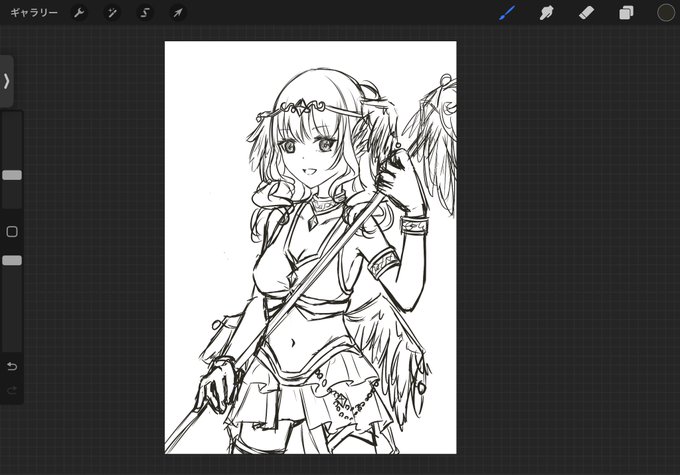This screenshot has width=680, height=475.
Task: Expand the left side panel chevron
Action: (7, 81)
